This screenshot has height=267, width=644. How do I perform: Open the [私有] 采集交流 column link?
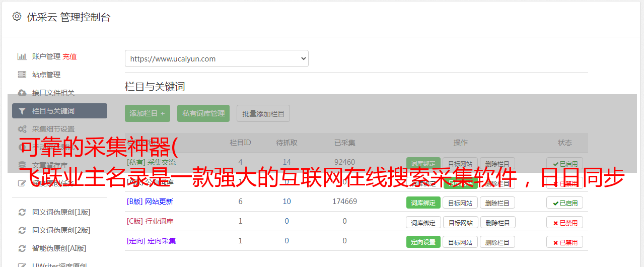point(152,162)
